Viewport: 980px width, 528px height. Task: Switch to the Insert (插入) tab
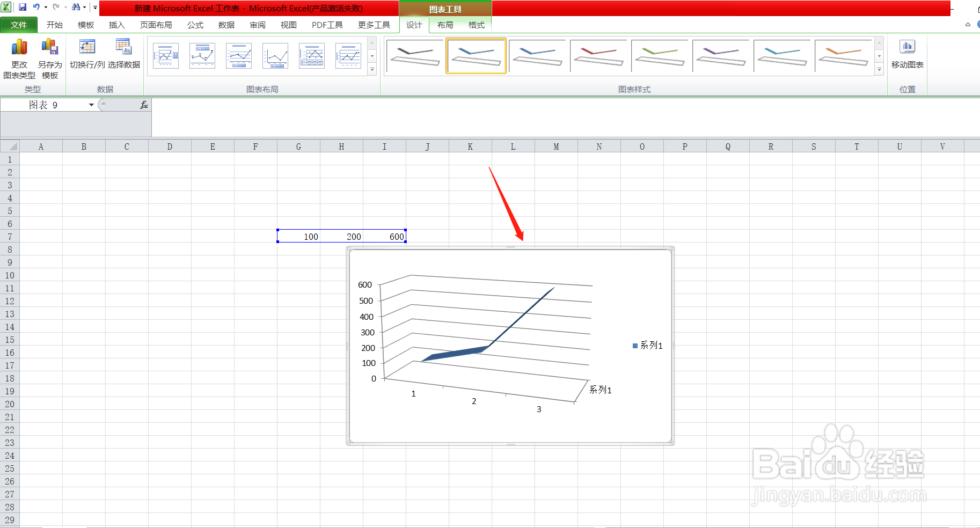[x=117, y=25]
